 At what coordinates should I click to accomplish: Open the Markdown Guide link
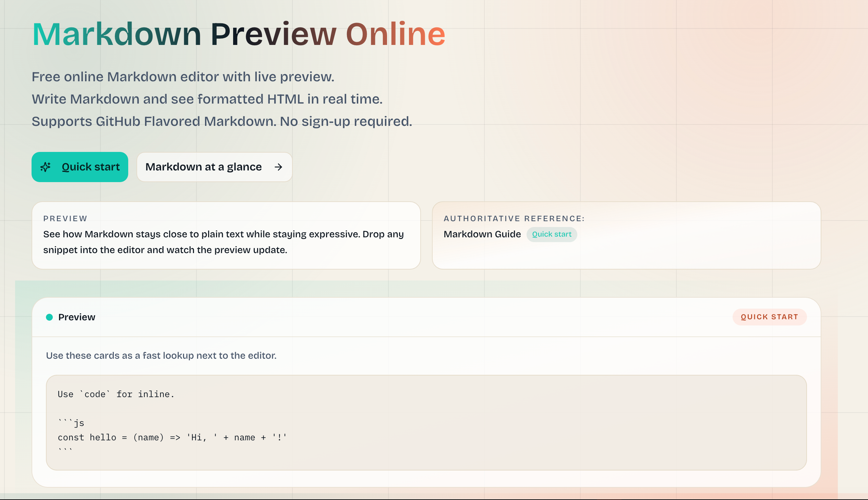point(482,234)
